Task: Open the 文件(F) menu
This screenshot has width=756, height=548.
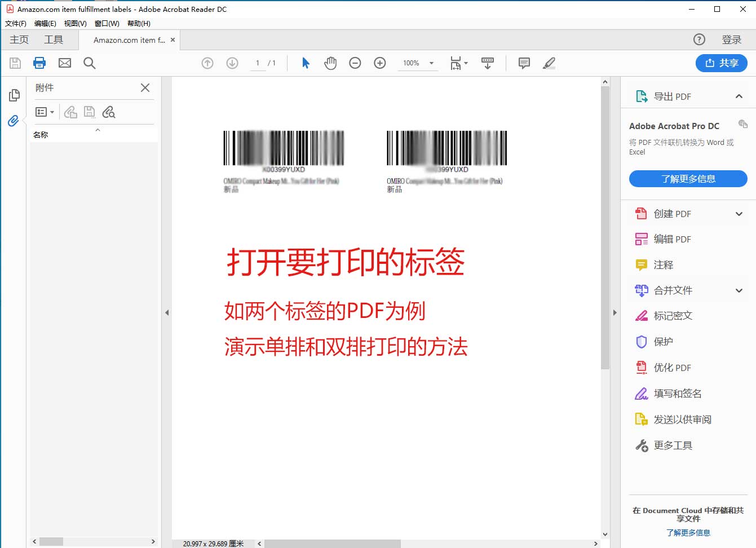Action: (16, 24)
